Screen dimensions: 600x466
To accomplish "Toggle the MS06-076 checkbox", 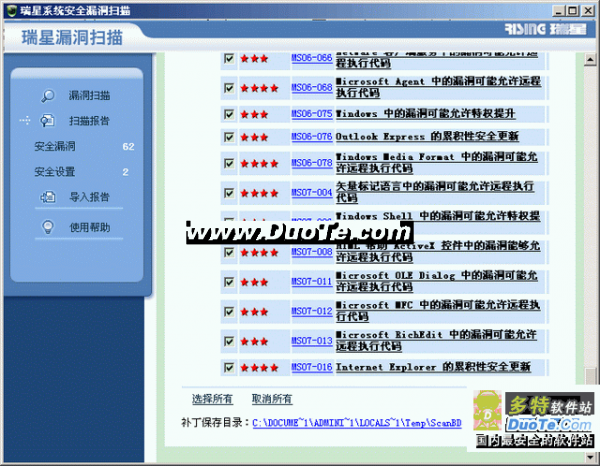I will pos(229,137).
